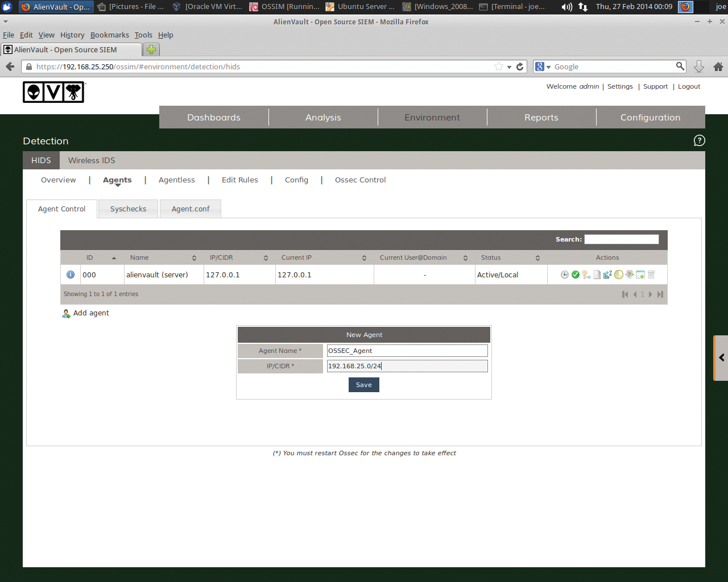Click the green checkmark action icon

576,275
